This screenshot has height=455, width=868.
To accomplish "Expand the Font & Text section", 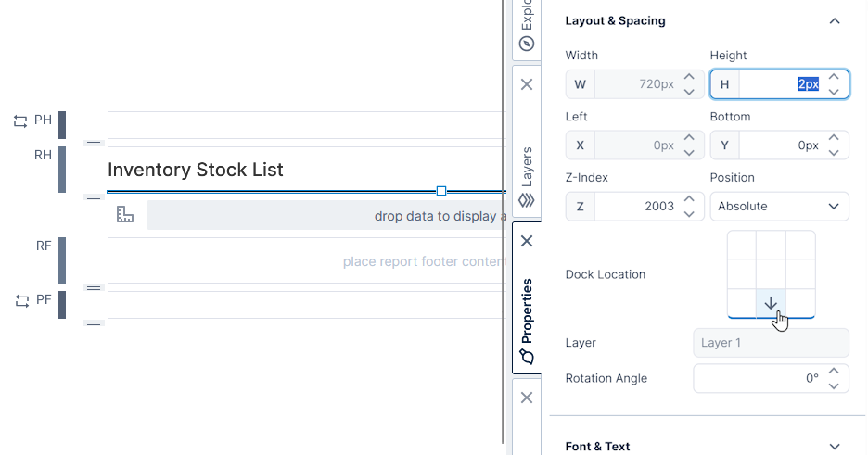I will point(834,447).
